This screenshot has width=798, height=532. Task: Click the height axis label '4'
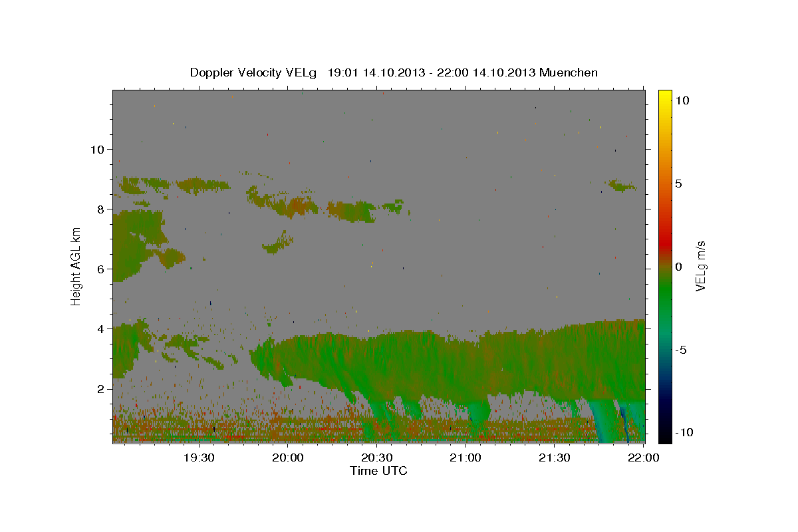100,329
